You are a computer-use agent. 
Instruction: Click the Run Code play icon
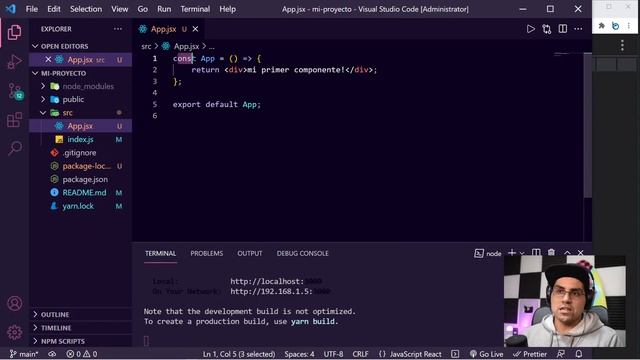point(531,29)
